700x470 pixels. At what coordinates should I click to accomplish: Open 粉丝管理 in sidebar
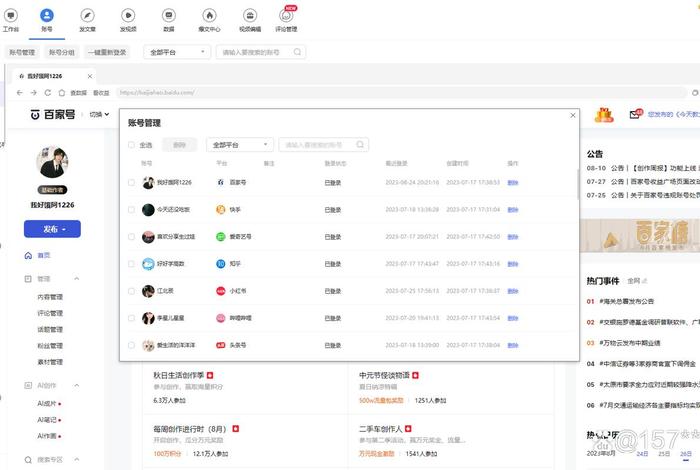[x=50, y=345]
